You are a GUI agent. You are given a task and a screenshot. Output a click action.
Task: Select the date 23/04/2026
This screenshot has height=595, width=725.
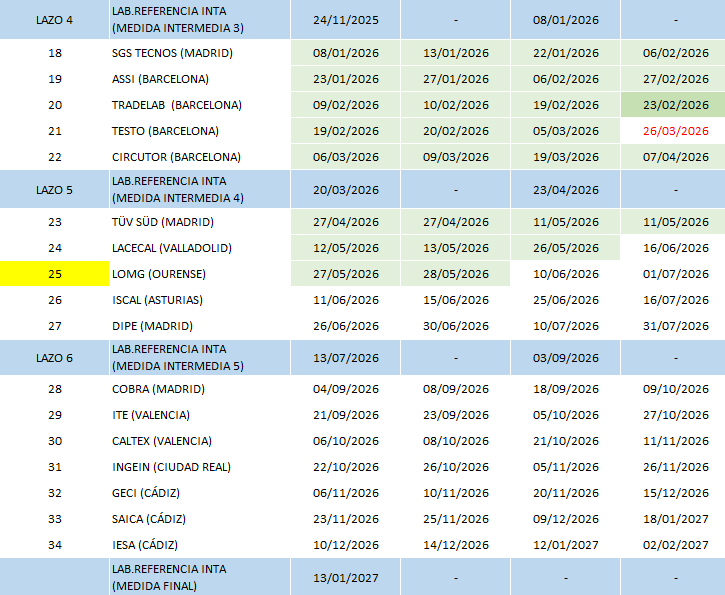[565, 190]
